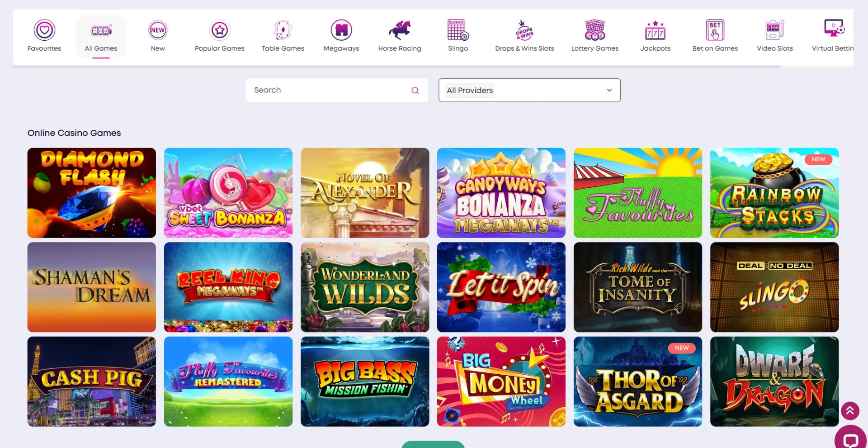Open the Rainbow Stacks game tile
Screen dimensions: 868x448
[x=774, y=193]
